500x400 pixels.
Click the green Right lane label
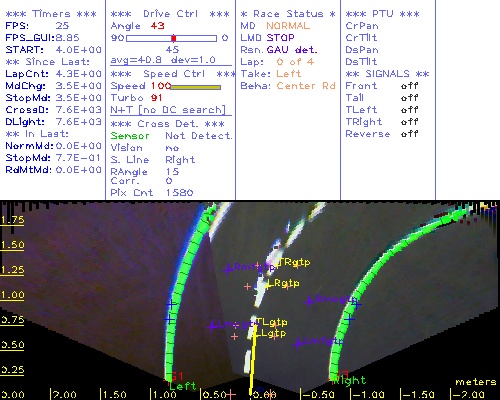coord(350,380)
